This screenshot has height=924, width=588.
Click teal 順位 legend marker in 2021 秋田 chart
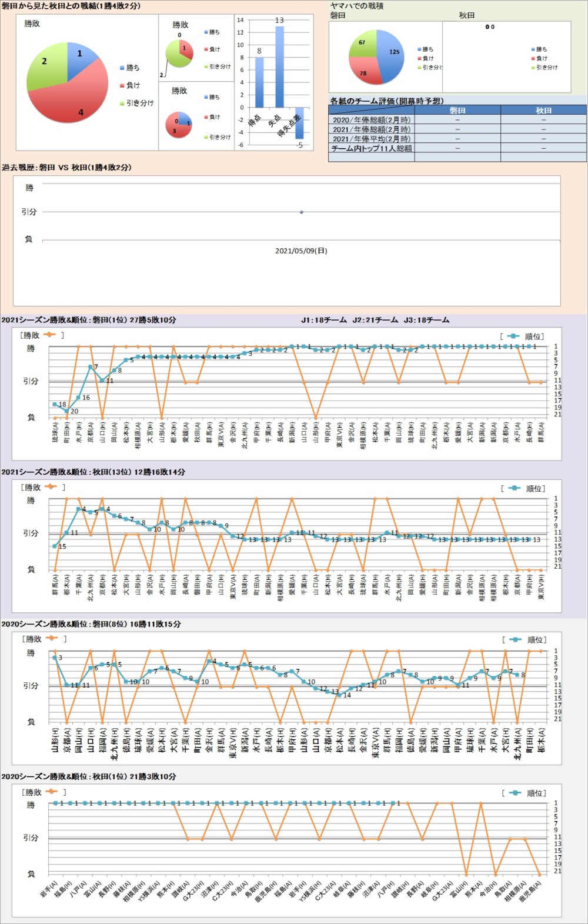[514, 488]
